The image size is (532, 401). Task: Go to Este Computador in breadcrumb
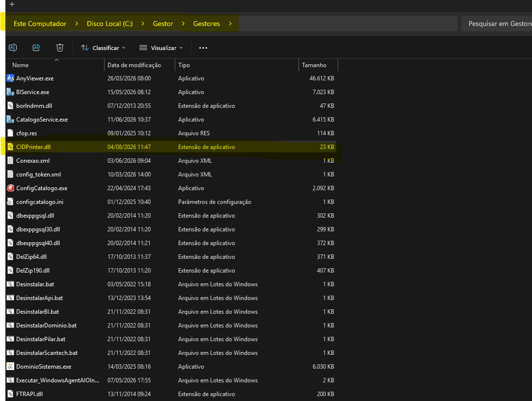40,24
